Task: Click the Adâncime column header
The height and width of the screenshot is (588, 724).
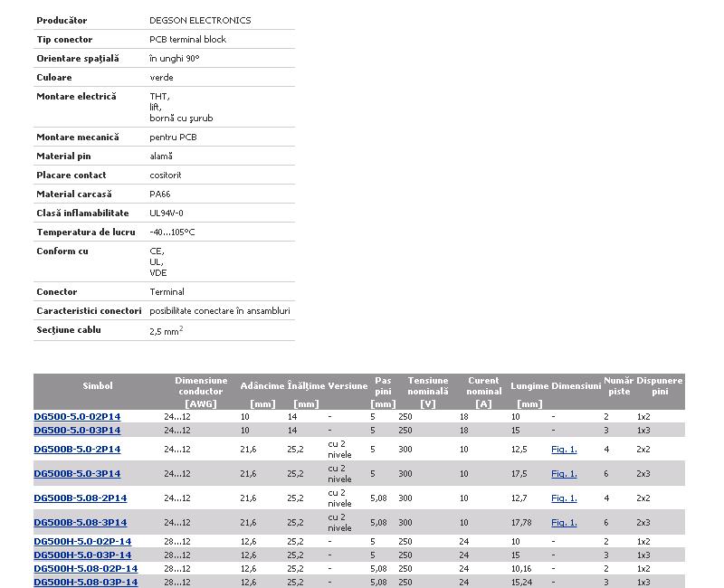Action: [262, 386]
